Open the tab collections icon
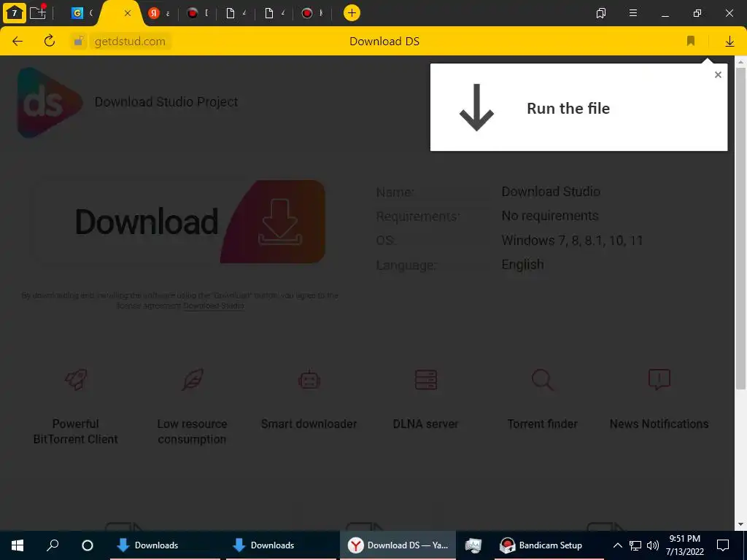 coord(601,13)
